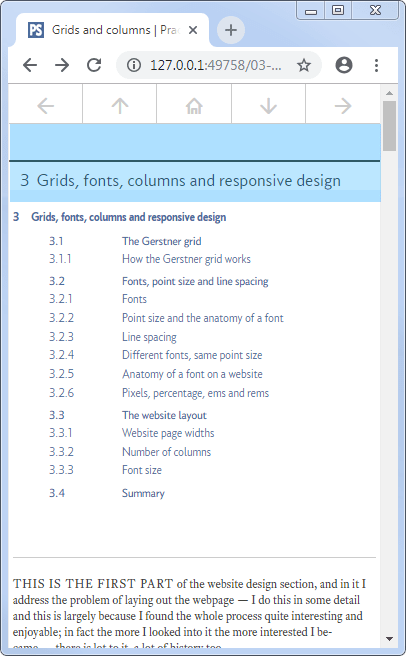Reload the page with the browser refresh icon
This screenshot has width=406, height=656.
pos(94,65)
